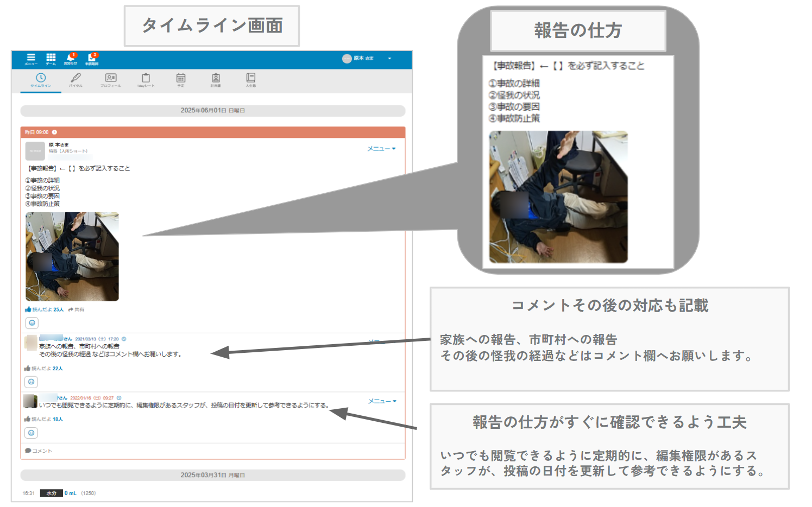
Task: Open the 未読確認 icon with badge
Action: tap(91, 59)
